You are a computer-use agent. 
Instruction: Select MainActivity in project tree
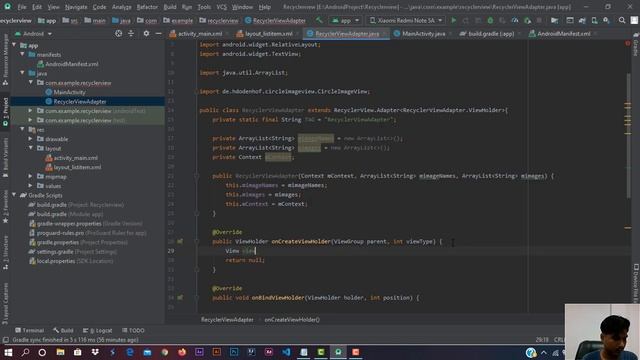69,92
